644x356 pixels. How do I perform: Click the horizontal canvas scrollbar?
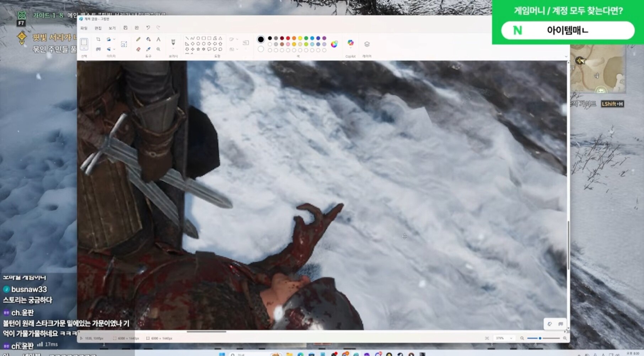(x=206, y=332)
